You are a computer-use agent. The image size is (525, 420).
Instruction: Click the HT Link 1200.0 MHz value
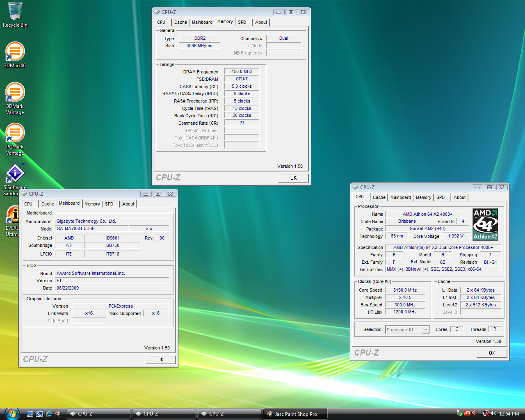click(x=405, y=312)
